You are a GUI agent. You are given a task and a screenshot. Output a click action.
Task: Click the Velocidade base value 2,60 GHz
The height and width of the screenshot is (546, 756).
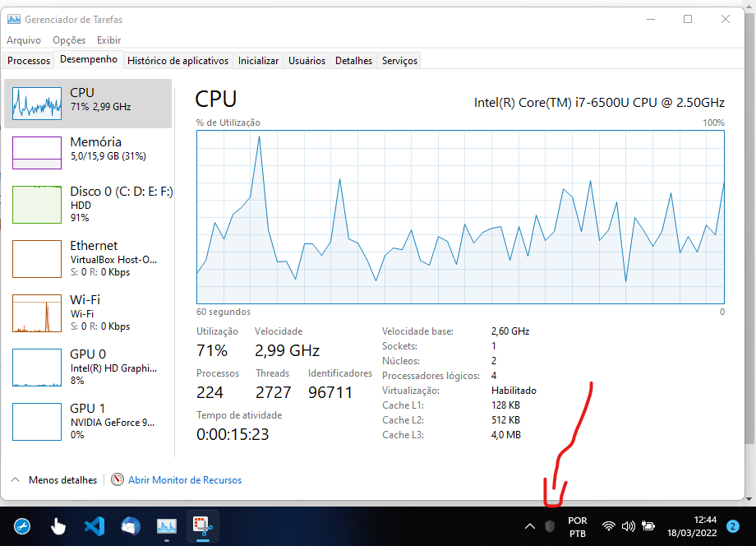[510, 331]
